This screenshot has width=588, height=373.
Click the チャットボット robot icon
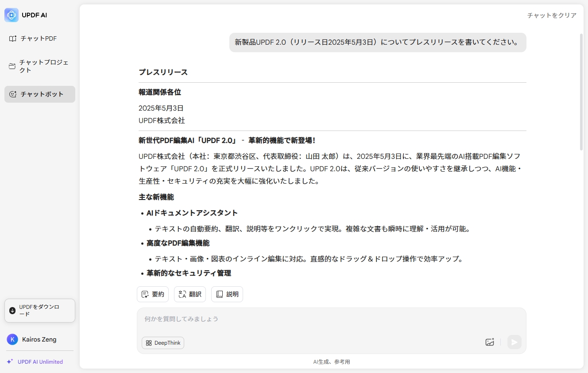tap(13, 94)
